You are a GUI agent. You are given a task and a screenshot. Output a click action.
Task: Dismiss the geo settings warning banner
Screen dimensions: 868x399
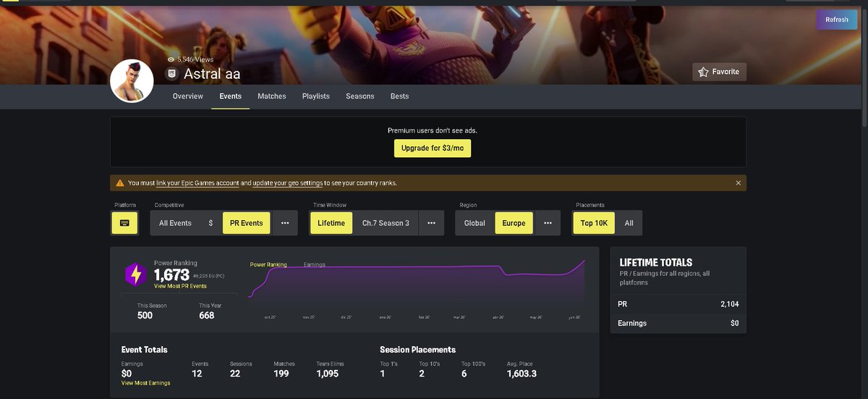coord(738,183)
